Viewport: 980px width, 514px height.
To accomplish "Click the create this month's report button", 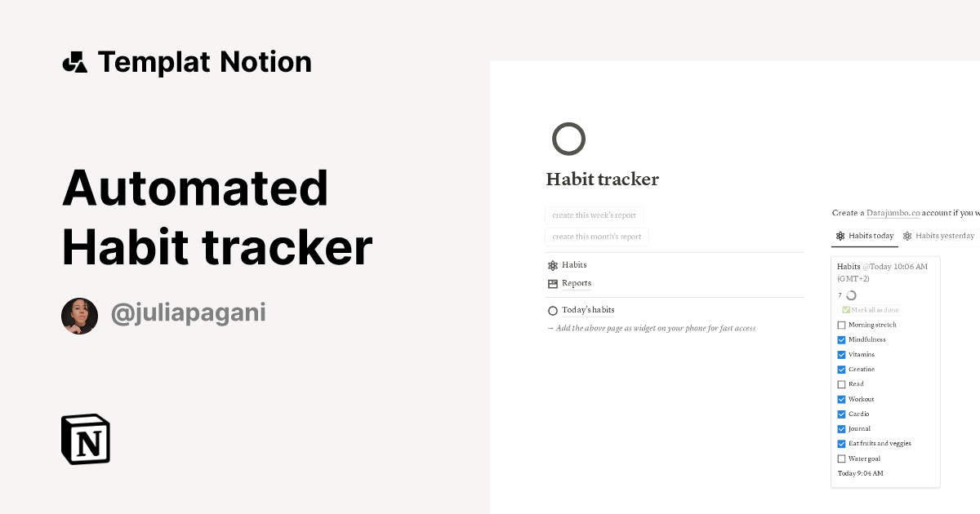I will pyautogui.click(x=595, y=236).
